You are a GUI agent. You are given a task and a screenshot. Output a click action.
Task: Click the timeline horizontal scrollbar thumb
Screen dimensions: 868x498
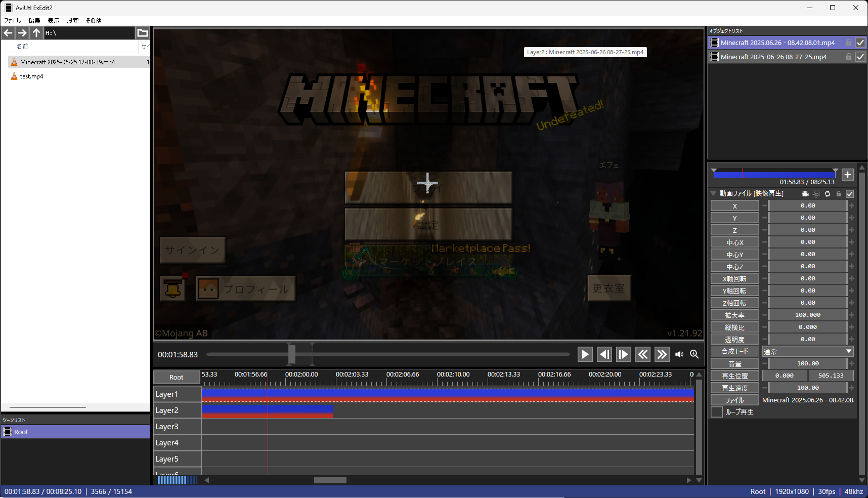tap(330, 480)
